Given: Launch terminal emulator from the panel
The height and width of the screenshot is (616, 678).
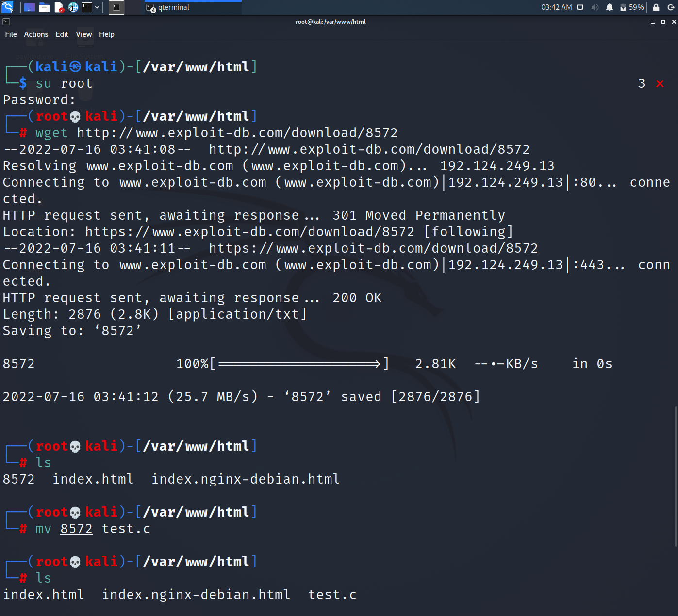Looking at the screenshot, I should [87, 7].
